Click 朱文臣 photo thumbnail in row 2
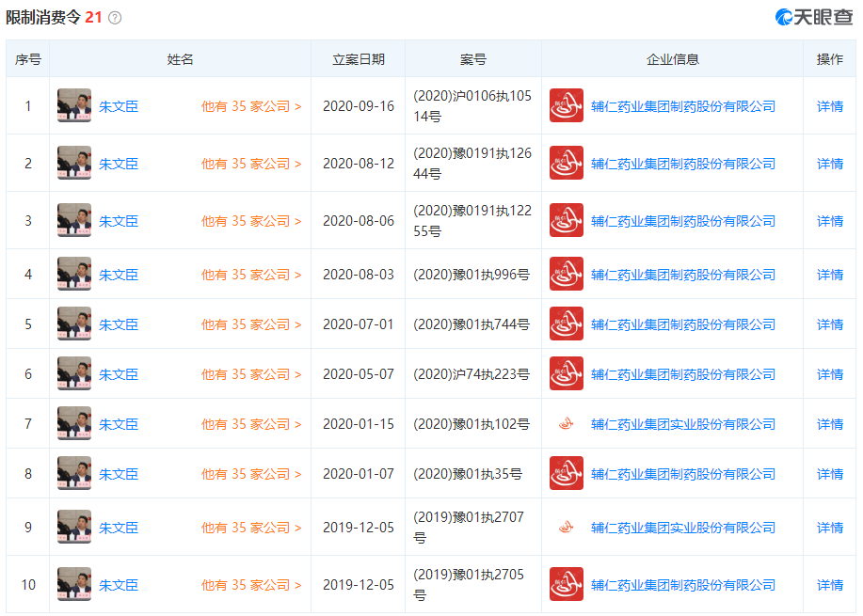Image resolution: width=863 pixels, height=616 pixels. point(74,163)
